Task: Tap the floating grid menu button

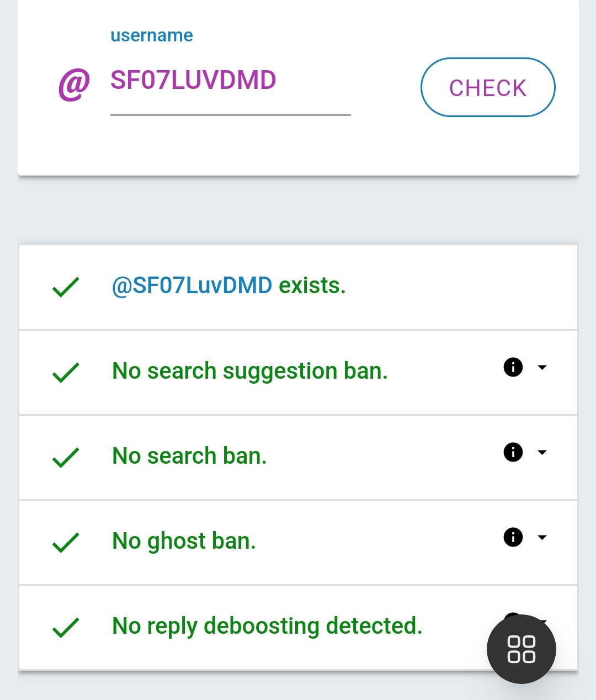Action: point(521,649)
